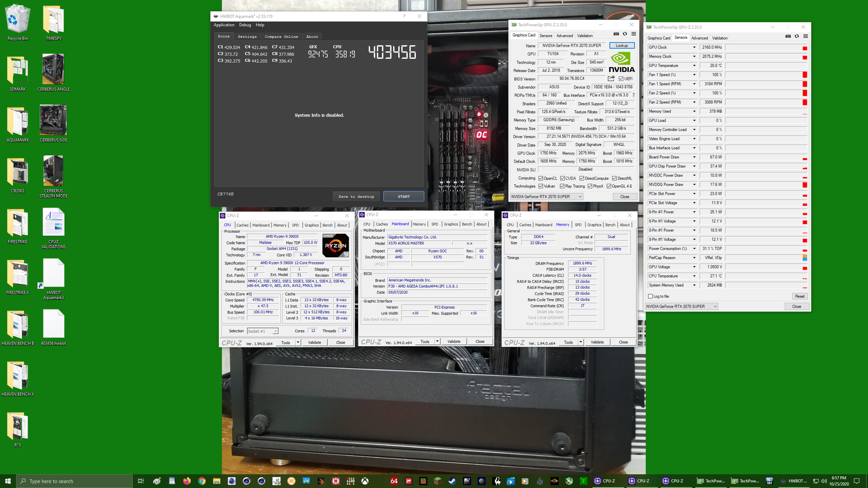Open GPU selector dropdown in GPU-Z Sensors window

[x=681, y=306]
